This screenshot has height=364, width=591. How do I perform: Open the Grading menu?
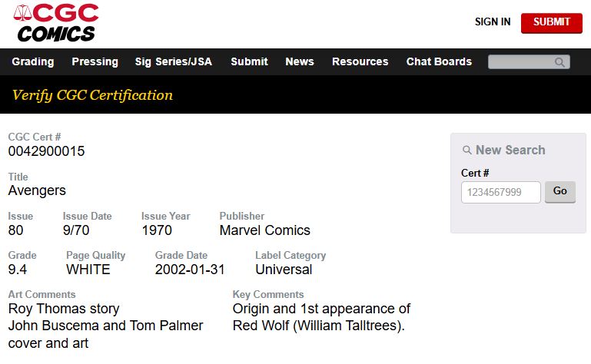click(33, 61)
